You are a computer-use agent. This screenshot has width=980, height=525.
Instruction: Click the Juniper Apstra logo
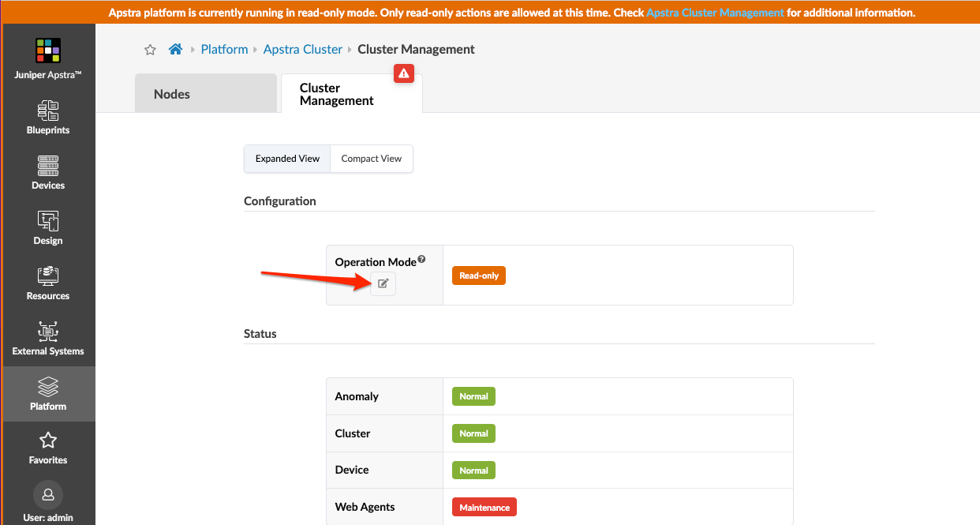point(48,51)
